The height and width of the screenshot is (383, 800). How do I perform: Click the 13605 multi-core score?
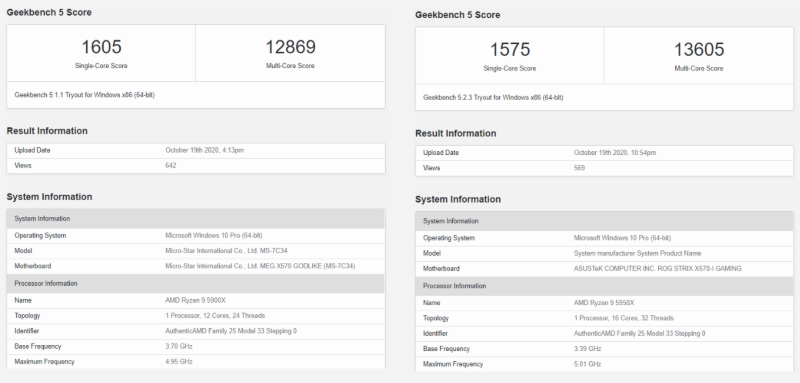698,49
